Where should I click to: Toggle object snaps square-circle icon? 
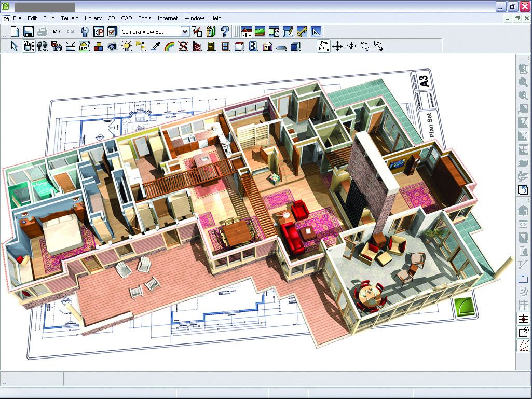click(523, 332)
